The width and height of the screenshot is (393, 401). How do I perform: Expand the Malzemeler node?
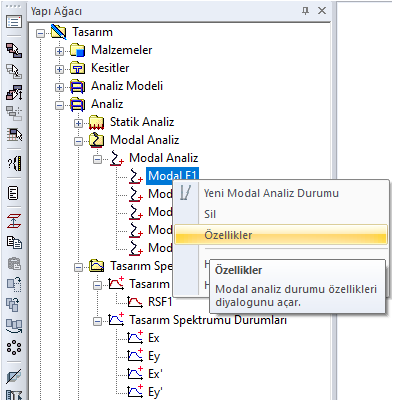[x=59, y=51]
